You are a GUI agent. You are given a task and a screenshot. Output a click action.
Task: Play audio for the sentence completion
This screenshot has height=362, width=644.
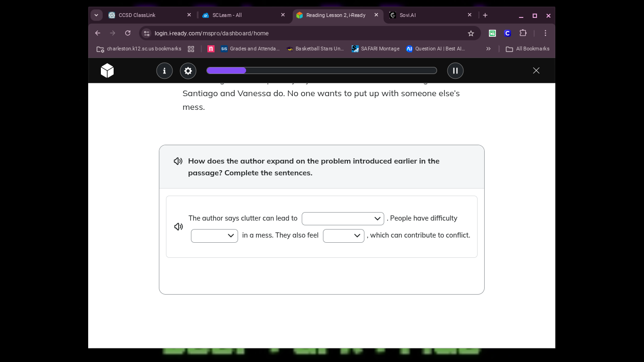click(179, 227)
